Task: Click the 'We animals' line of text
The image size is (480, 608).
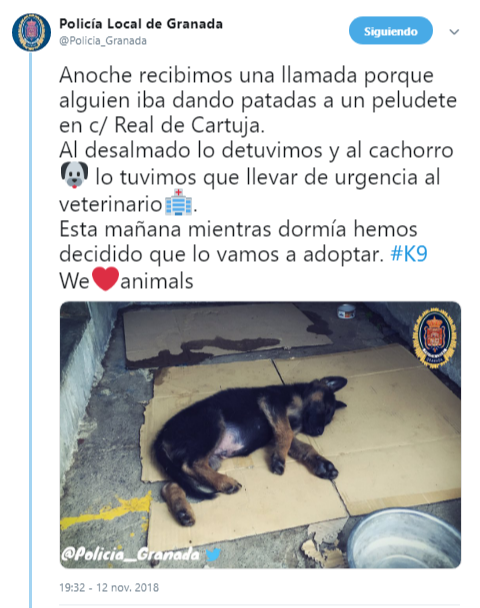Action: pyautogui.click(x=126, y=280)
